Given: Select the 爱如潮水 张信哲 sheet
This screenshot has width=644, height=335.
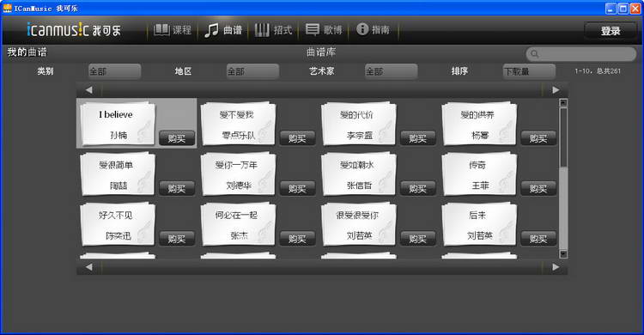Looking at the screenshot, I should click(359, 174).
